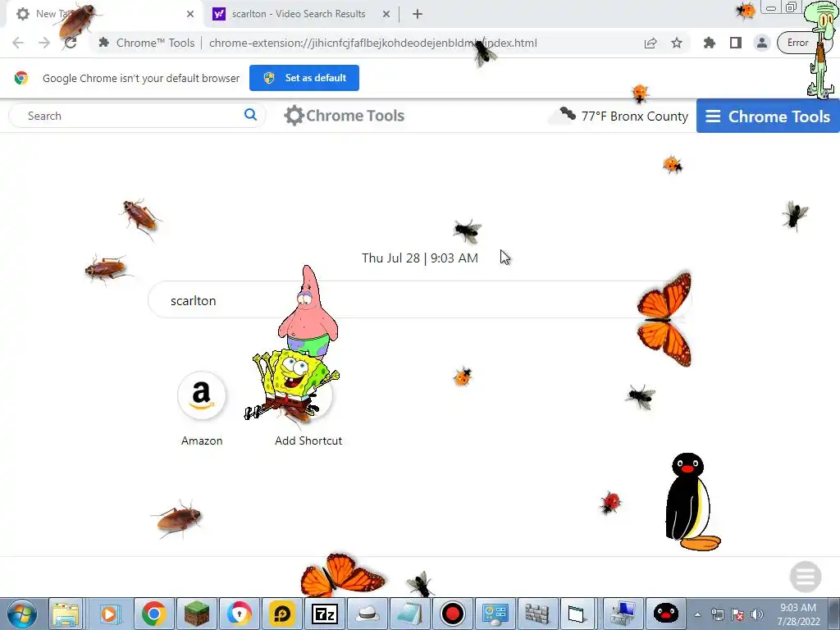Click the magnifier search icon
The width and height of the screenshot is (840, 630).
(250, 115)
